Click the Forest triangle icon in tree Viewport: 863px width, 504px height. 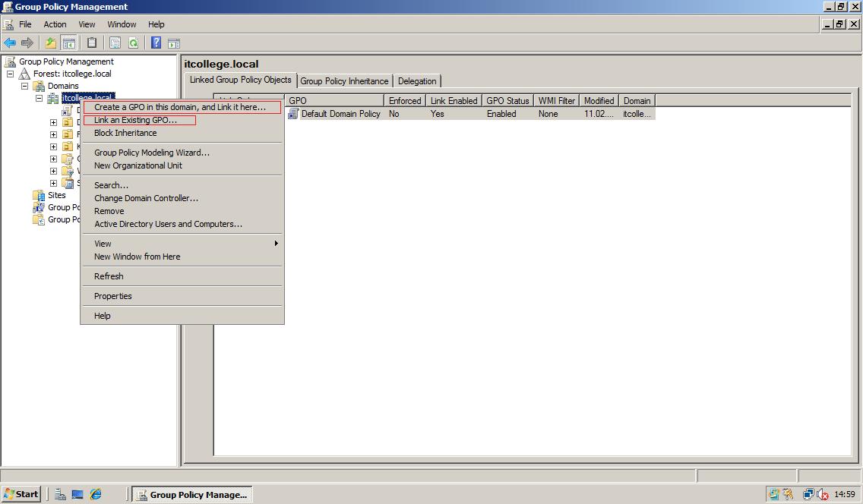point(25,74)
